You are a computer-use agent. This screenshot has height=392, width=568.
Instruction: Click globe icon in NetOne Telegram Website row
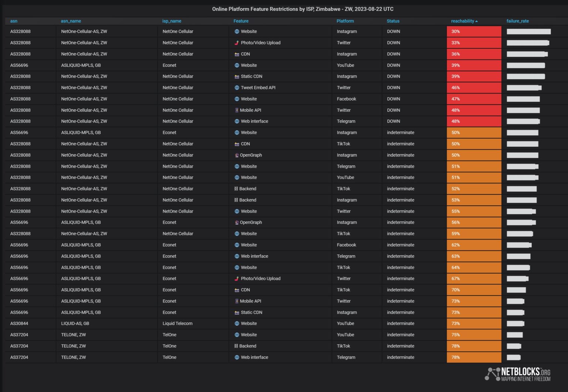click(x=237, y=166)
